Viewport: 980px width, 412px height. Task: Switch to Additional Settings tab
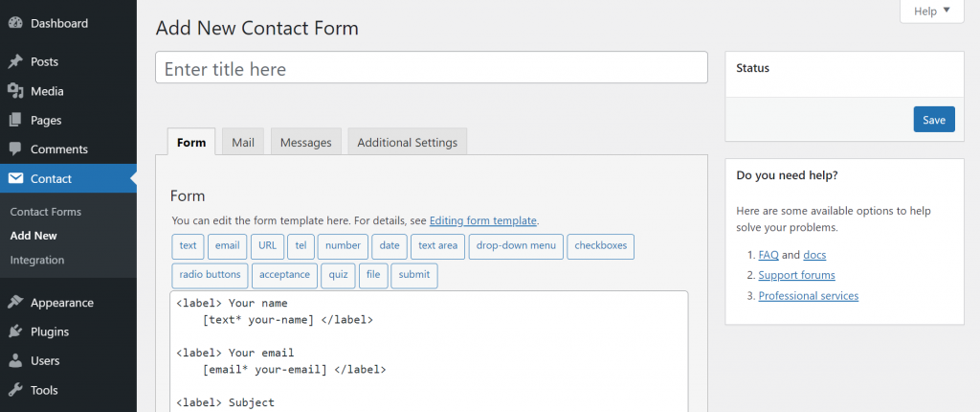pyautogui.click(x=408, y=142)
